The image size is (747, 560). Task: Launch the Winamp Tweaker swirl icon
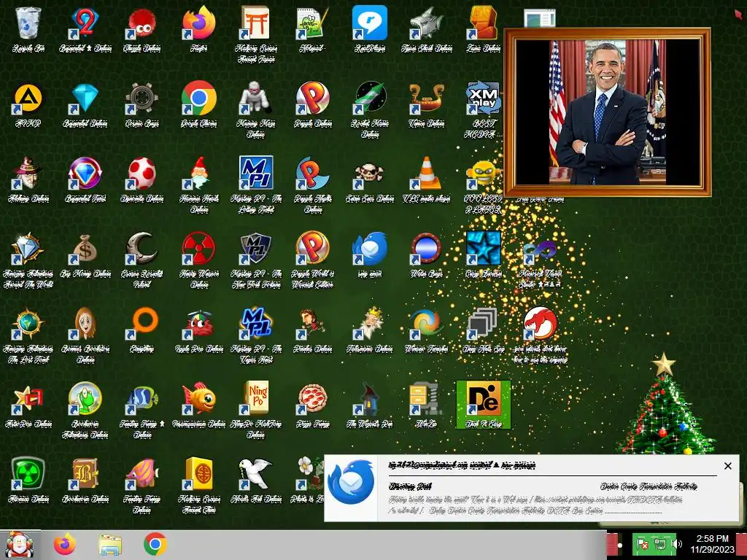426,324
